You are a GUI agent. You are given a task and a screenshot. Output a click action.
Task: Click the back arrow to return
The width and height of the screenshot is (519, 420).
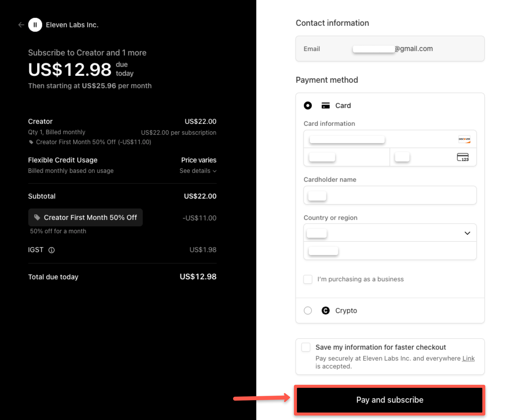[x=21, y=25]
